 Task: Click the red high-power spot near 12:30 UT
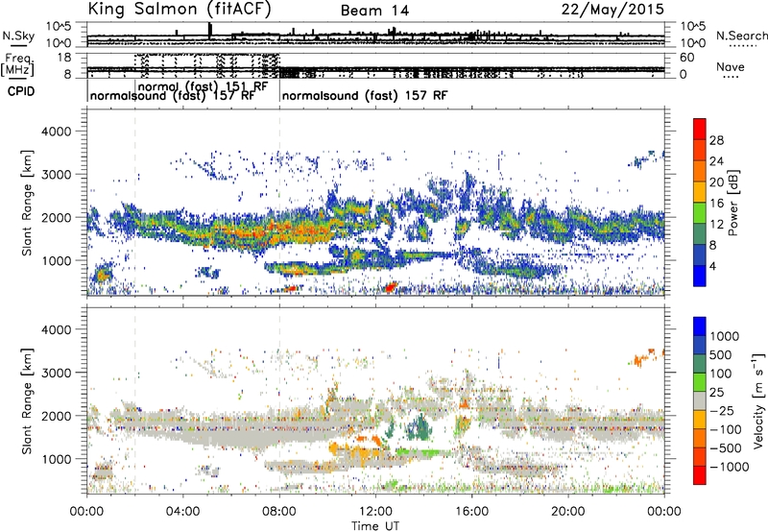pyautogui.click(x=390, y=287)
